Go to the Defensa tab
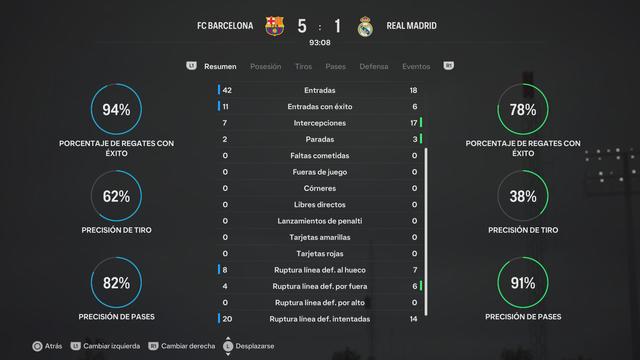 pyautogui.click(x=374, y=67)
